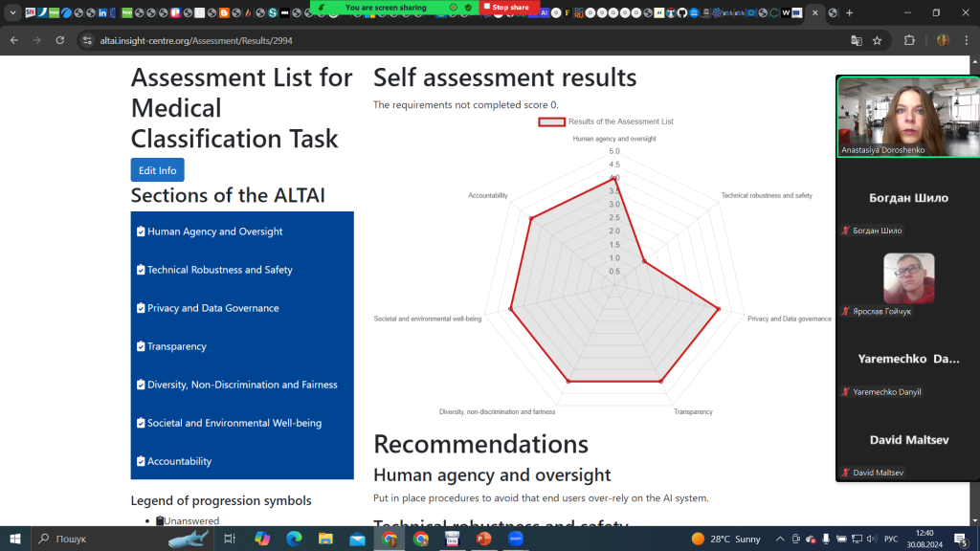
Task: Click the Accountability section checklist icon
Action: [x=141, y=461]
